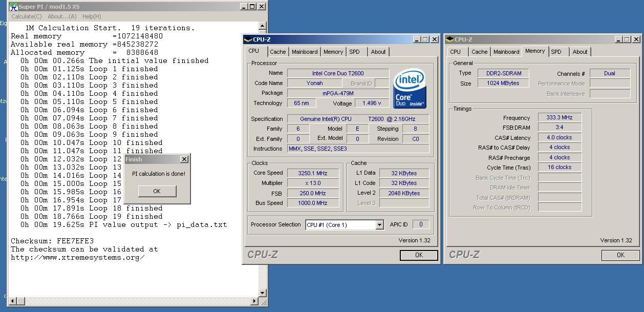
Task: Click the FSB value 250.0 MHz
Action: coord(313,193)
